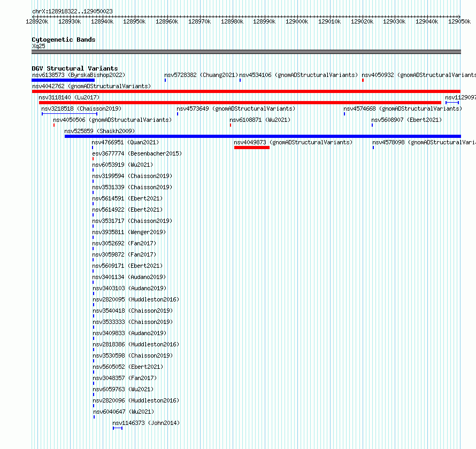The image size is (476, 449).
Task: Select nsv3531717 (Chaisson2019) label
Action: point(132,221)
